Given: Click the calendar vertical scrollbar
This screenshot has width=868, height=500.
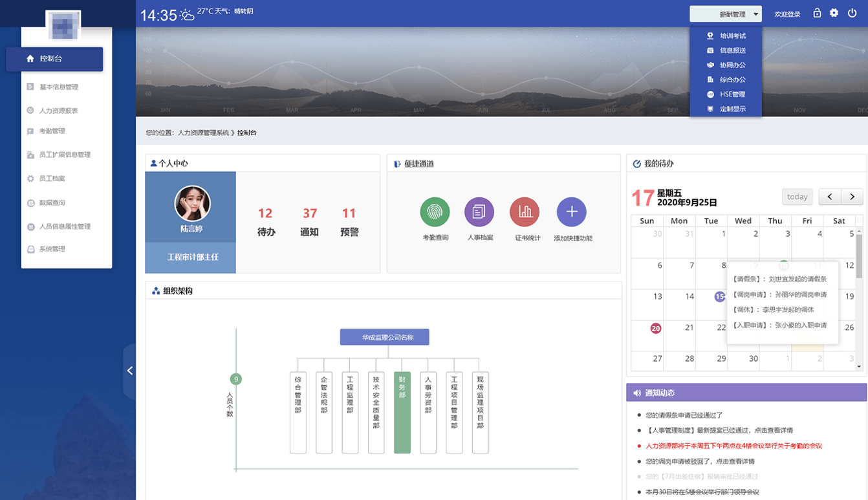Looking at the screenshot, I should [x=859, y=259].
